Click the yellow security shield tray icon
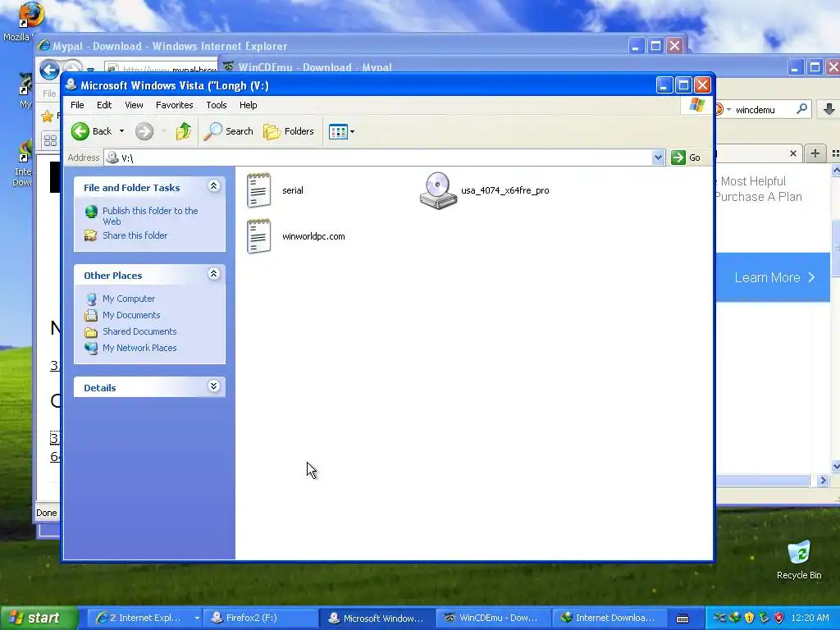This screenshot has width=840, height=630. [750, 618]
